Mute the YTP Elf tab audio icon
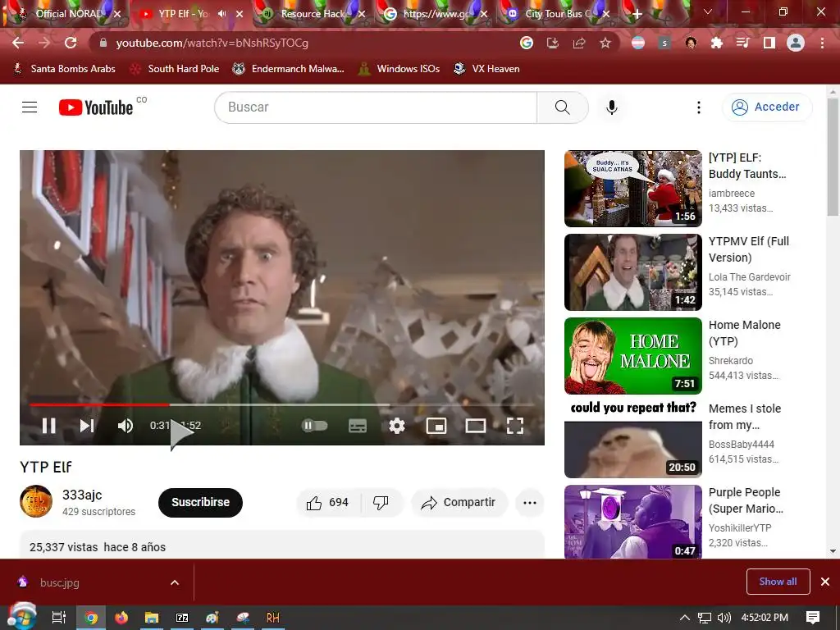The image size is (840, 630). click(222, 14)
